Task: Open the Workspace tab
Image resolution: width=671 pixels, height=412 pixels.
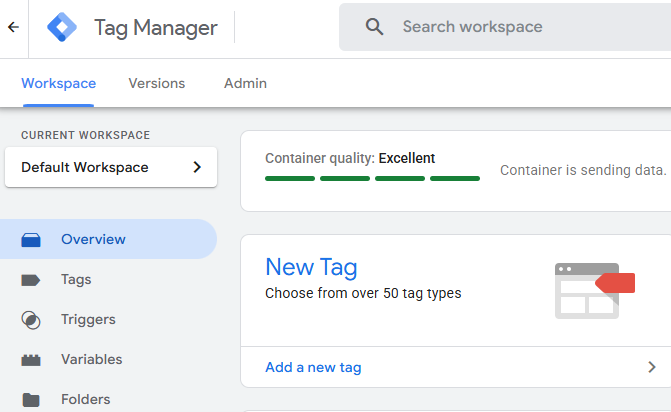Action: coord(59,83)
